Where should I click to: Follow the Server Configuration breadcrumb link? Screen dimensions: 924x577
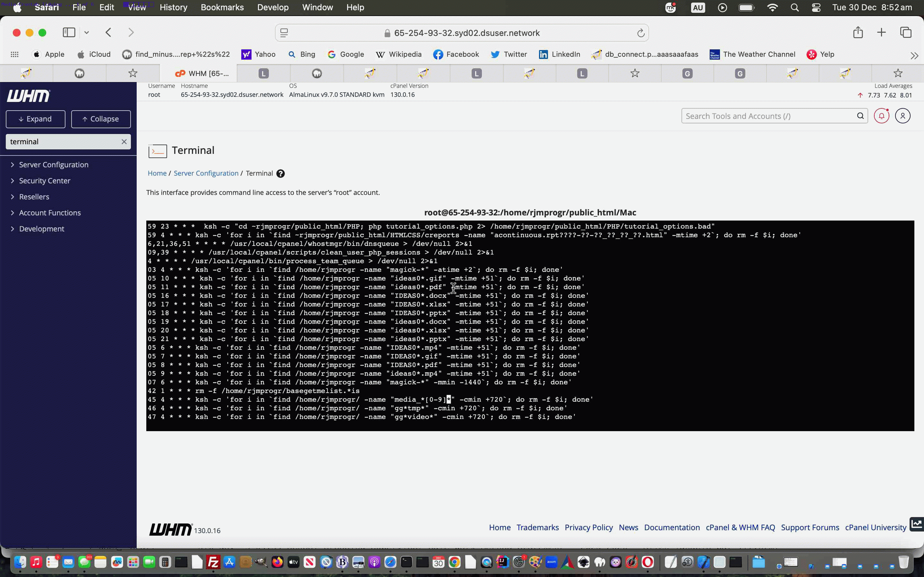206,173
